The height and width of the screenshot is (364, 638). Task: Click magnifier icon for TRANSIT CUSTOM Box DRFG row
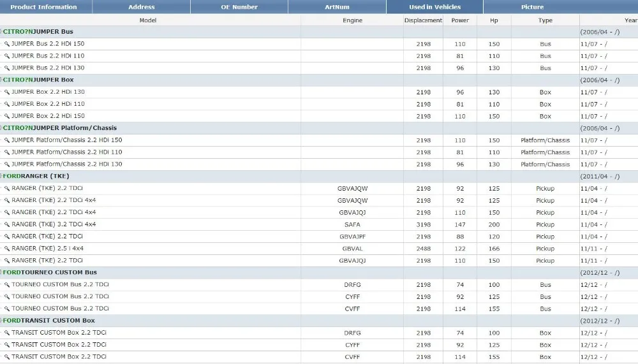pyautogui.click(x=7, y=333)
